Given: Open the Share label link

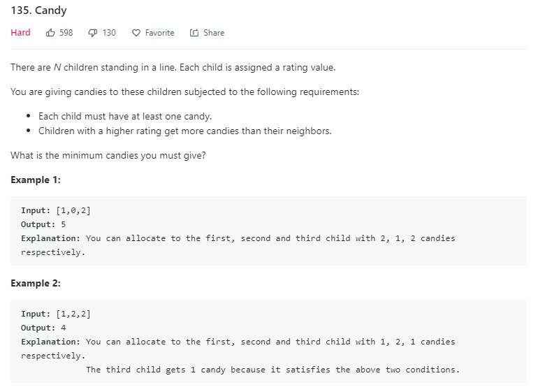Looking at the screenshot, I should 214,33.
